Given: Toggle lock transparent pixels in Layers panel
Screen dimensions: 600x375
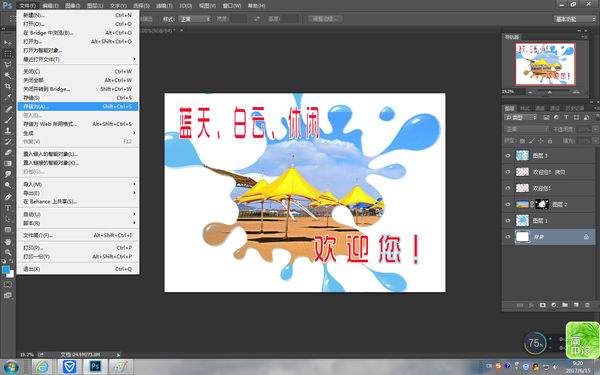Looking at the screenshot, I should [522, 141].
